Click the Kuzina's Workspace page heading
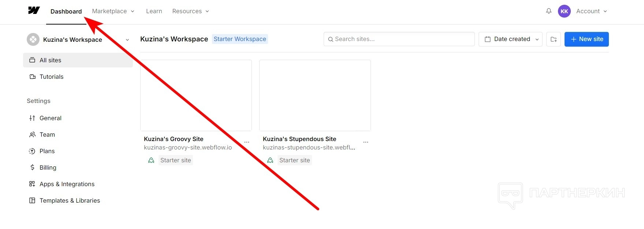The image size is (644, 229). [x=174, y=39]
